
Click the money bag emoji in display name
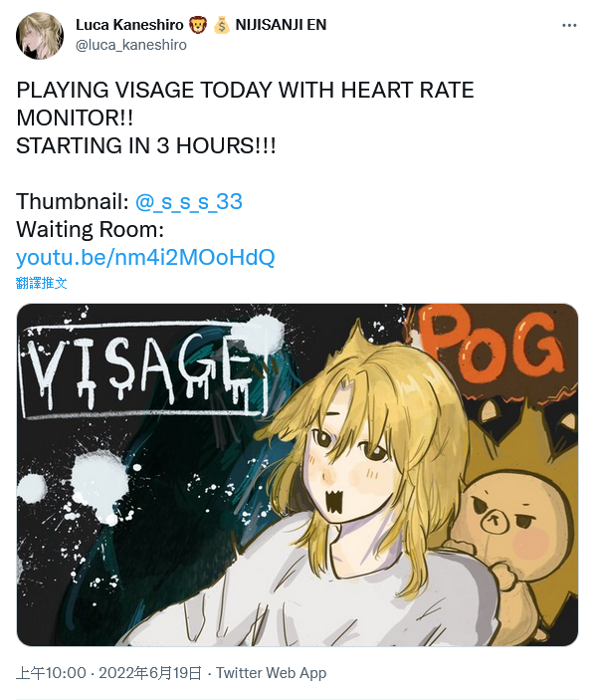pyautogui.click(x=221, y=25)
